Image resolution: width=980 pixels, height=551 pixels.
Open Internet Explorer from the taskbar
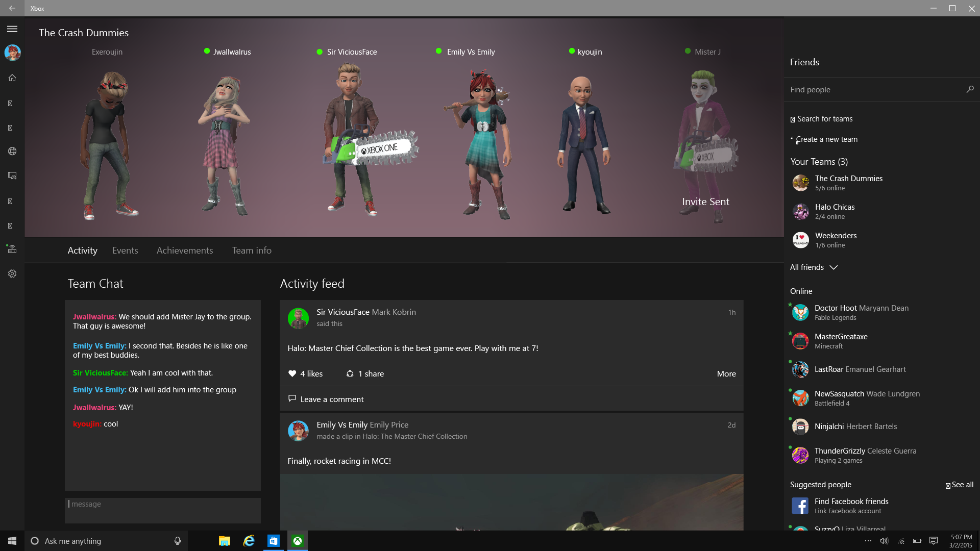tap(249, 541)
